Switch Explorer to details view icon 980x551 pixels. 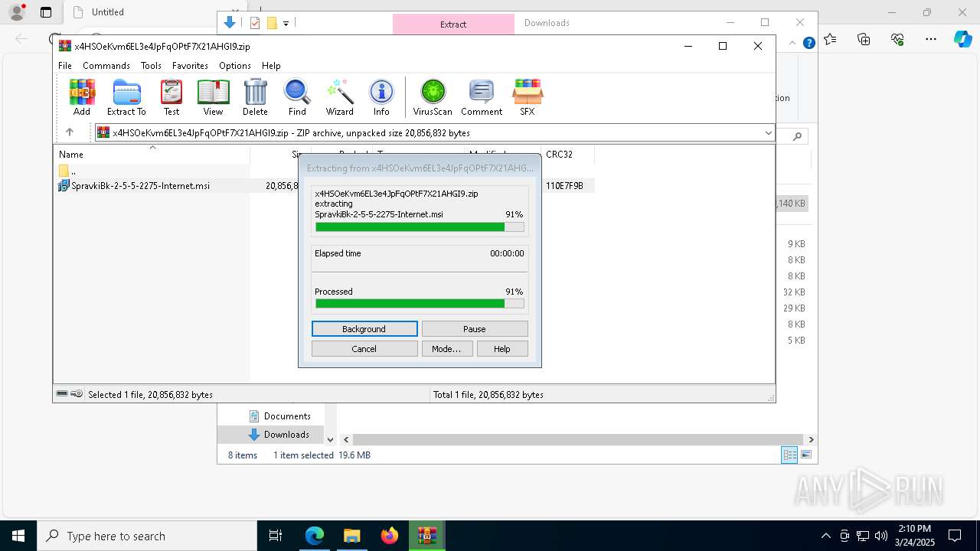coord(789,455)
